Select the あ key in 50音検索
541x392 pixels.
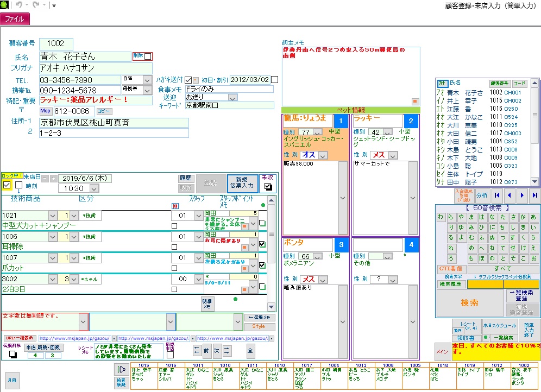[533, 217]
